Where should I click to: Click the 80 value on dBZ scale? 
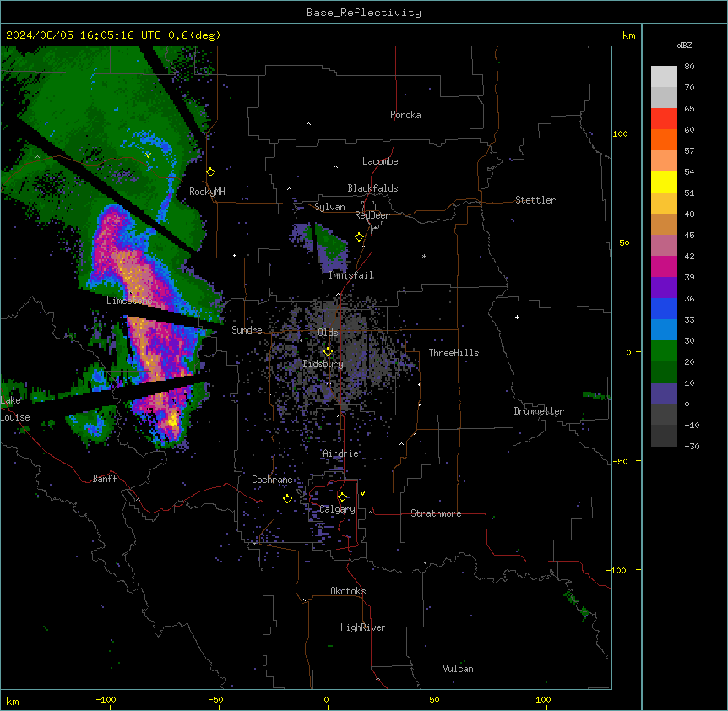coord(689,67)
